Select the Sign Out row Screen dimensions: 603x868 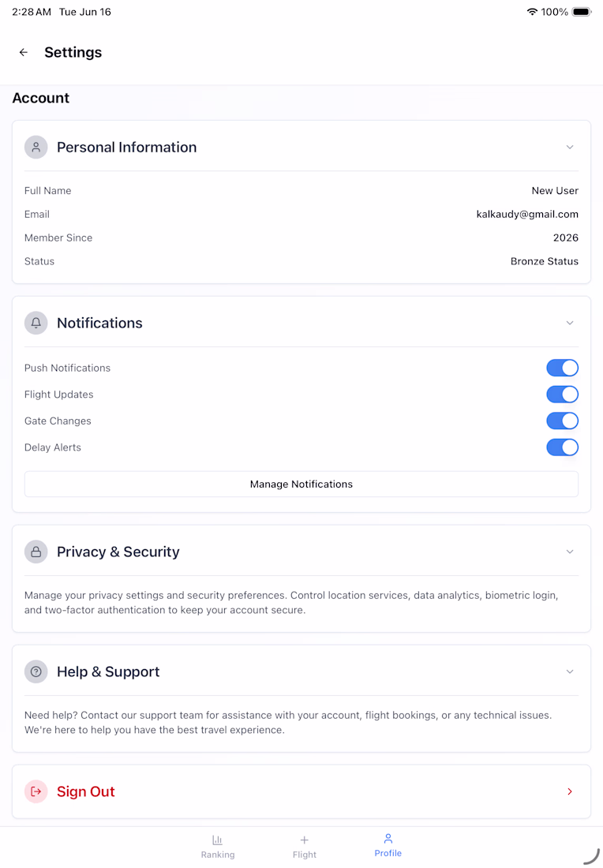pos(301,791)
